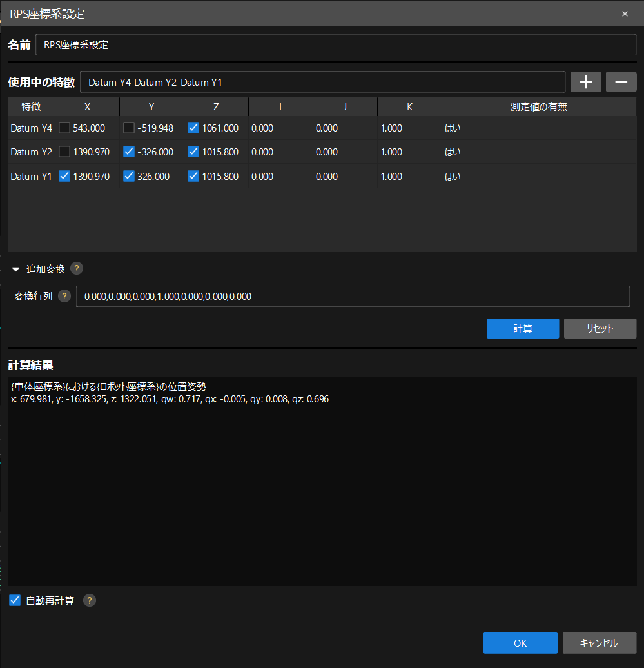This screenshot has height=668, width=644.
Task: Click the 使用中の特徴 field
Action: (x=322, y=83)
